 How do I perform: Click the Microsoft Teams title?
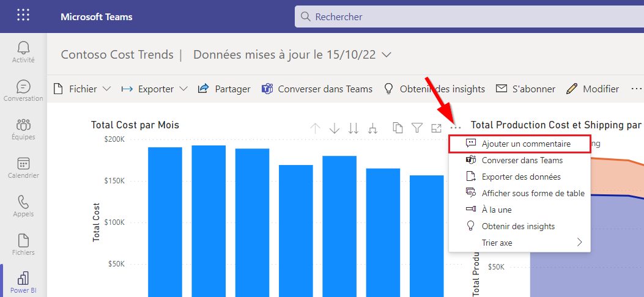[97, 17]
